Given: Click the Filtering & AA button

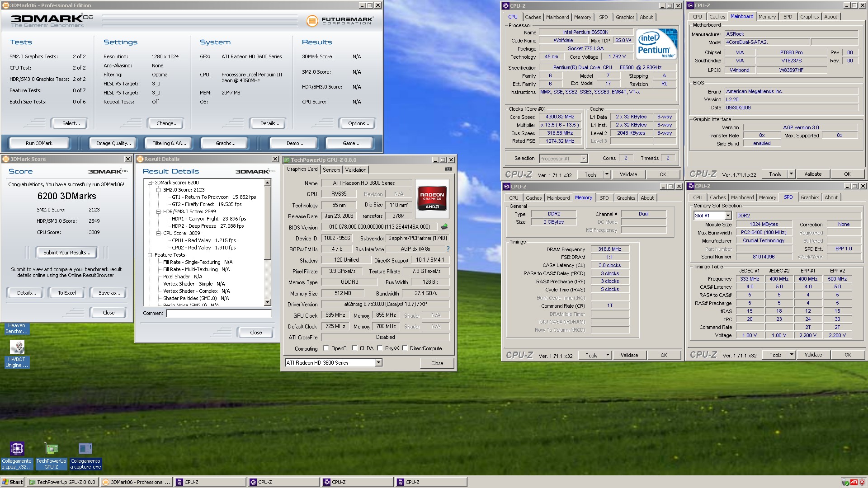Looking at the screenshot, I should [169, 143].
